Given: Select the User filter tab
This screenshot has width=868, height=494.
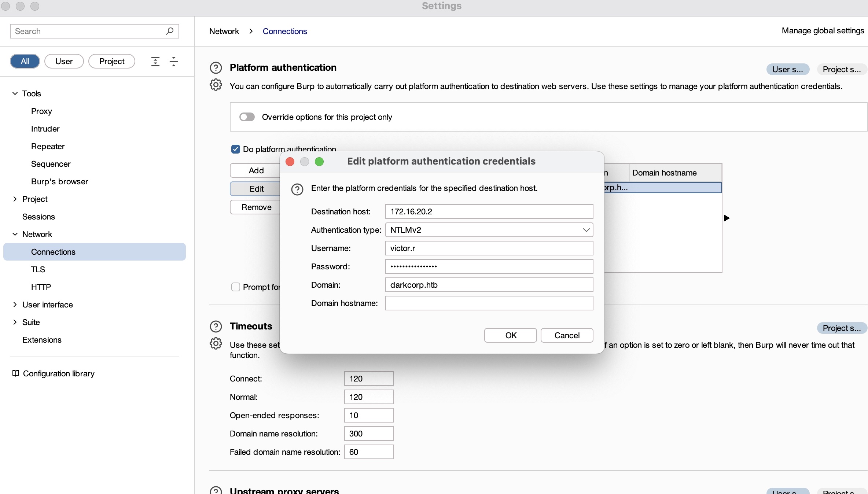Looking at the screenshot, I should [64, 61].
